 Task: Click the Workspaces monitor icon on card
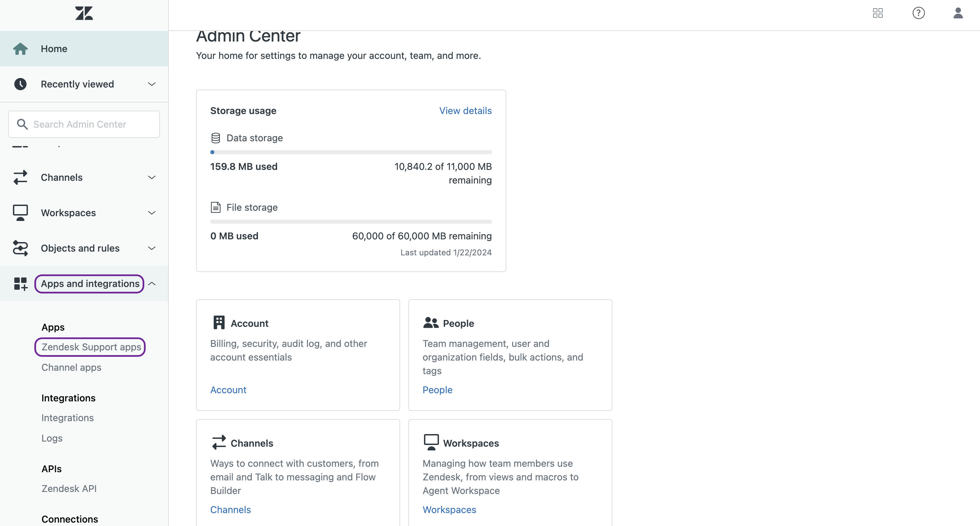pyautogui.click(x=431, y=442)
